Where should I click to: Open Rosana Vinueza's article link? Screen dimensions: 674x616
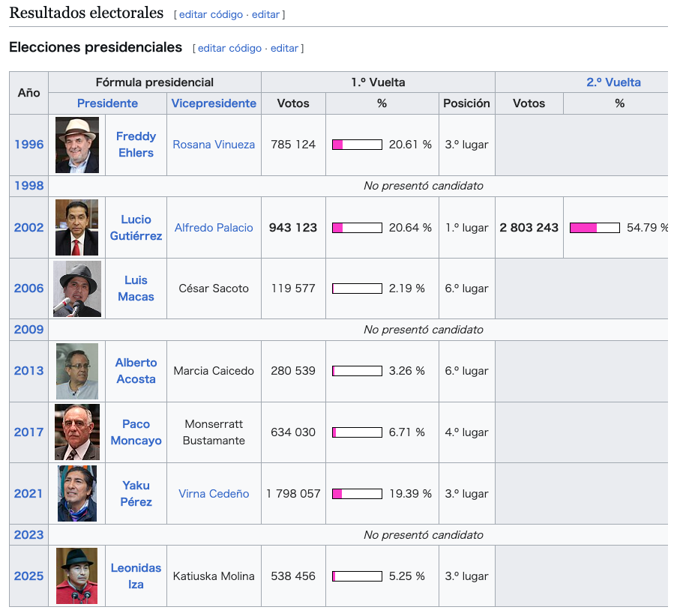coord(214,145)
